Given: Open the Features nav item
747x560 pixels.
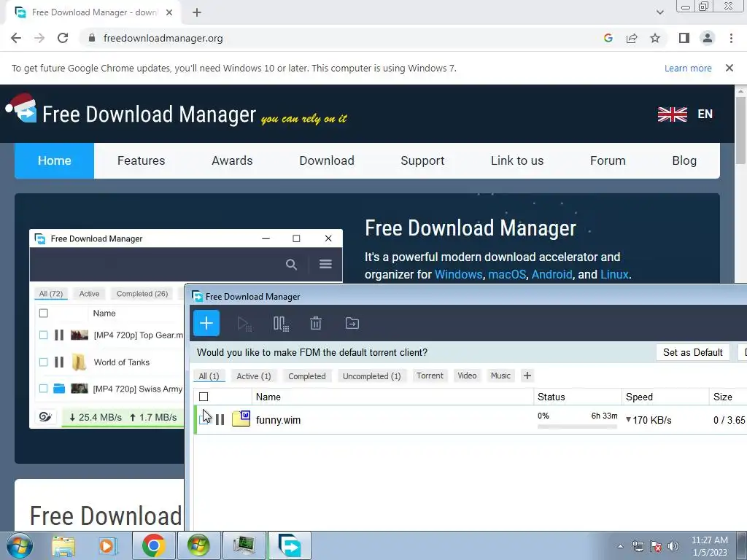Looking at the screenshot, I should [141, 160].
